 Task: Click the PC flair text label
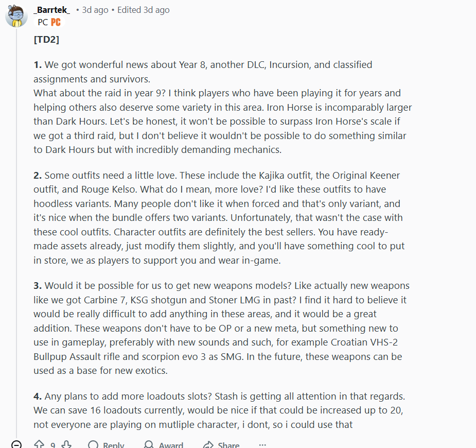[43, 22]
